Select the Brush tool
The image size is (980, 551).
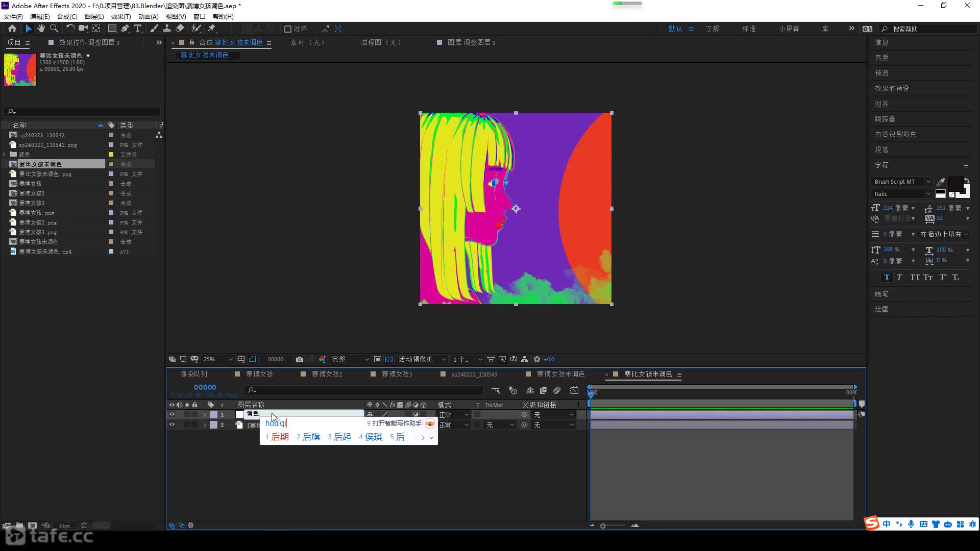(154, 29)
